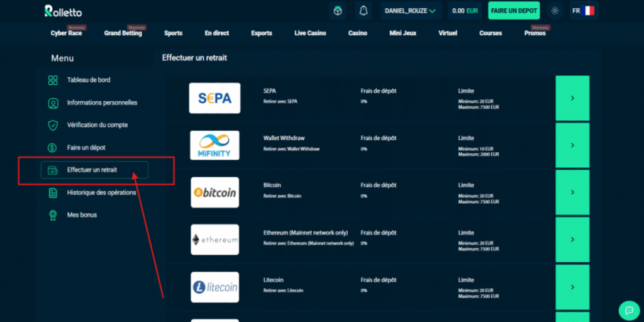Open the Live Casino menu tab
Image resolution: width=644 pixels, height=322 pixels.
[310, 33]
